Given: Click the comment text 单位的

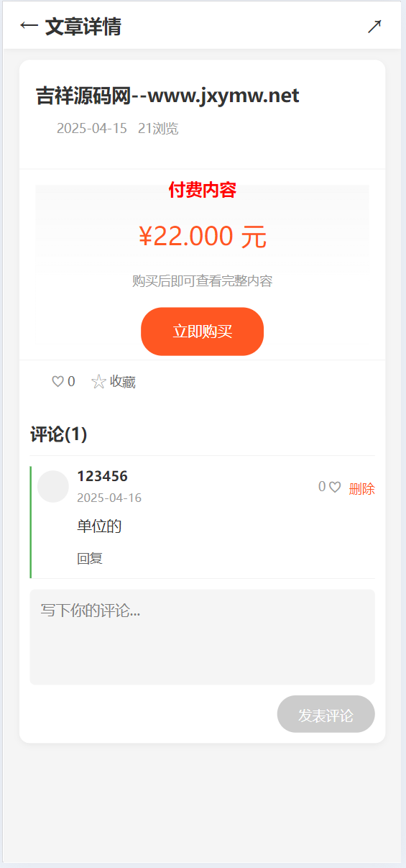Looking at the screenshot, I should point(99,526).
